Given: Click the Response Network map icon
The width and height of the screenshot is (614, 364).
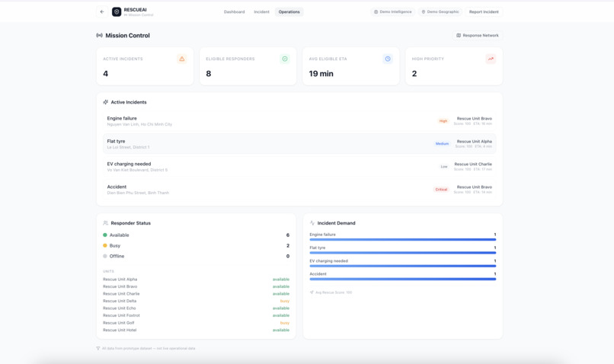Looking at the screenshot, I should click(x=459, y=35).
